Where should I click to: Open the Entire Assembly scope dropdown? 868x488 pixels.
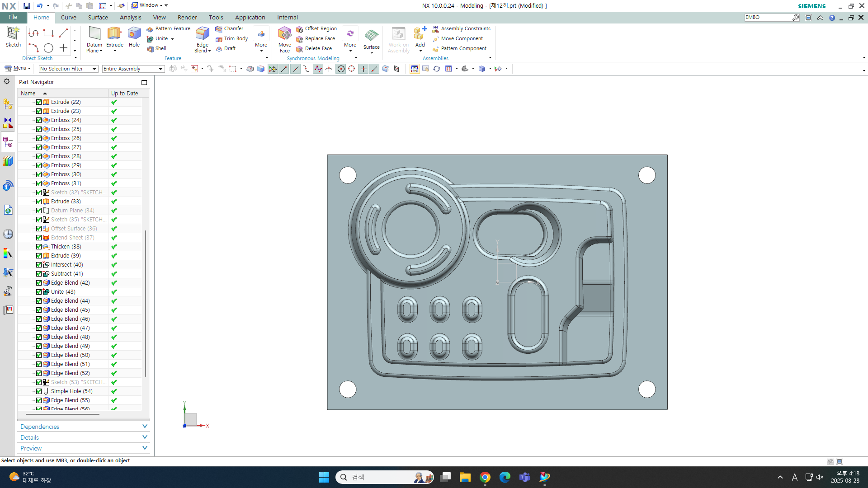(x=160, y=69)
